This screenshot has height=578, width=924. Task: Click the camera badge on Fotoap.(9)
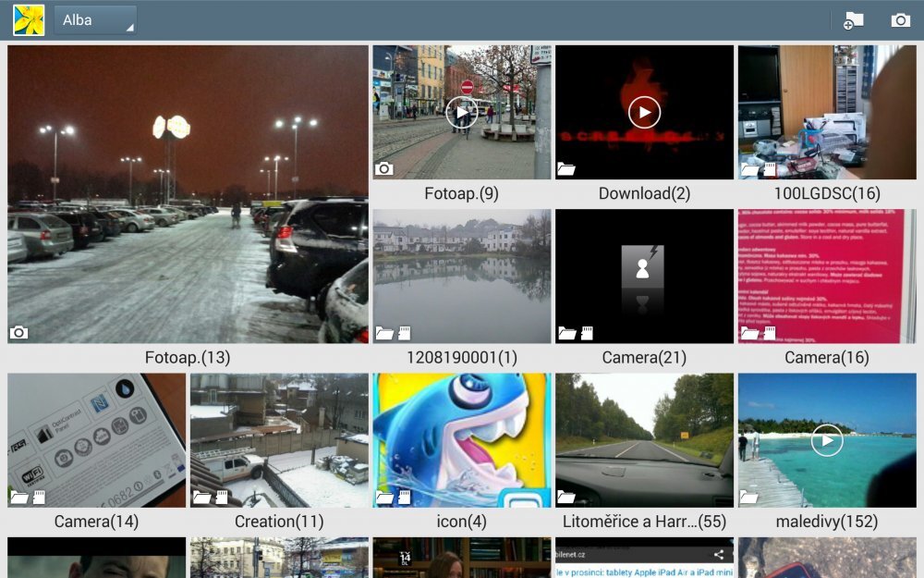point(383,166)
